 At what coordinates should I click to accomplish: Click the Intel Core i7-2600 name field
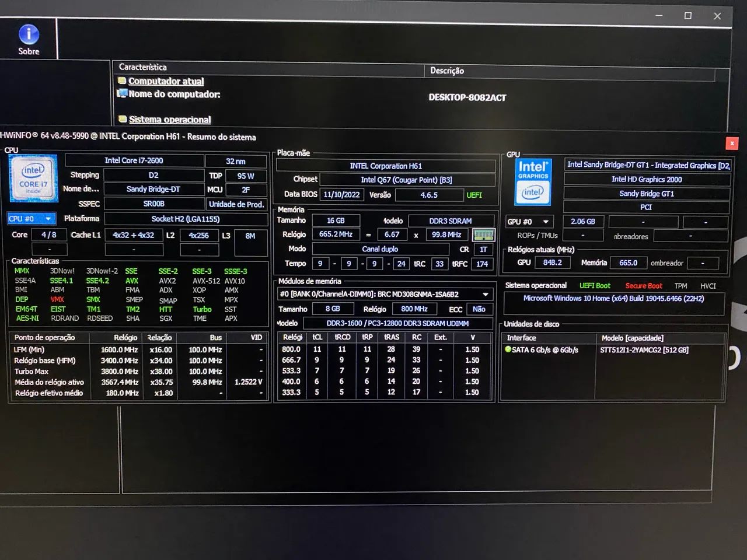pyautogui.click(x=134, y=160)
